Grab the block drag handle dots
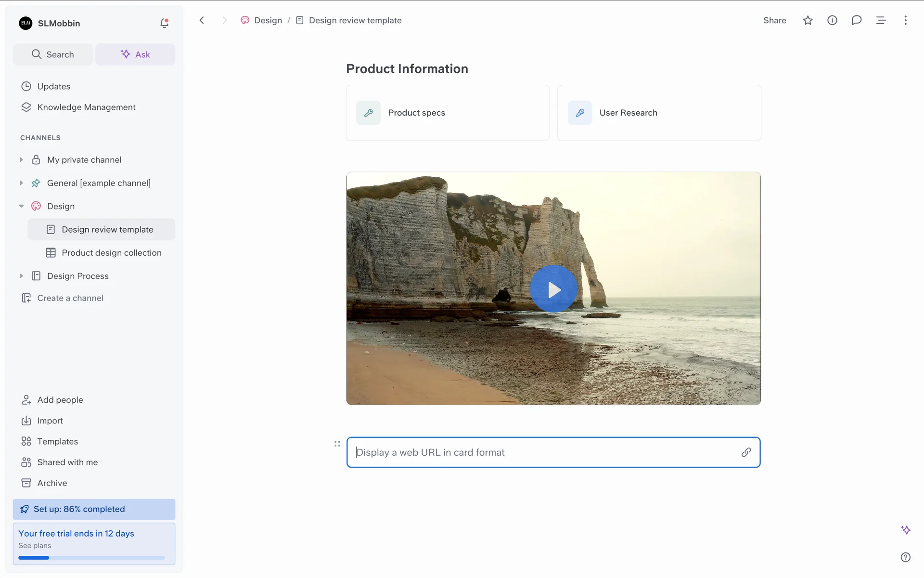The image size is (924, 578). [x=337, y=444]
